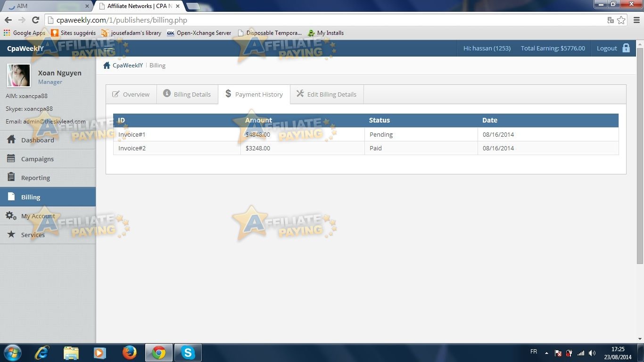Reload the page with the refresh icon
644x362 pixels.
point(35,20)
